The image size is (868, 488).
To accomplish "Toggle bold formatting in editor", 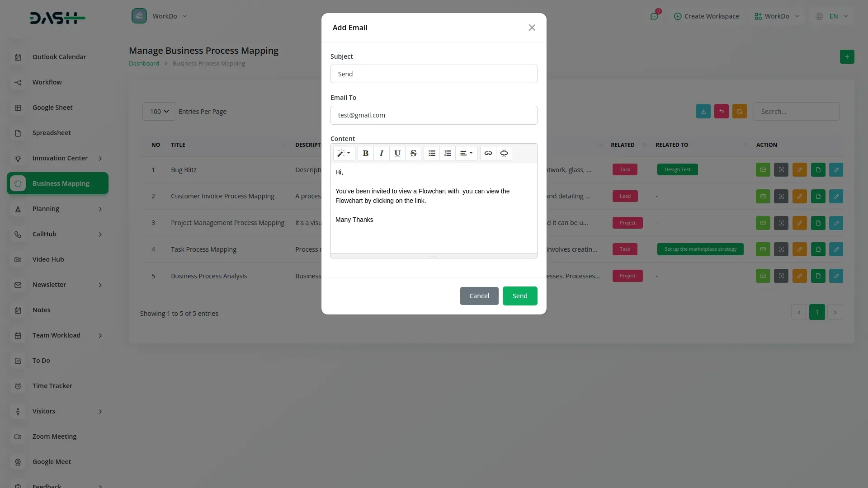I will click(365, 153).
